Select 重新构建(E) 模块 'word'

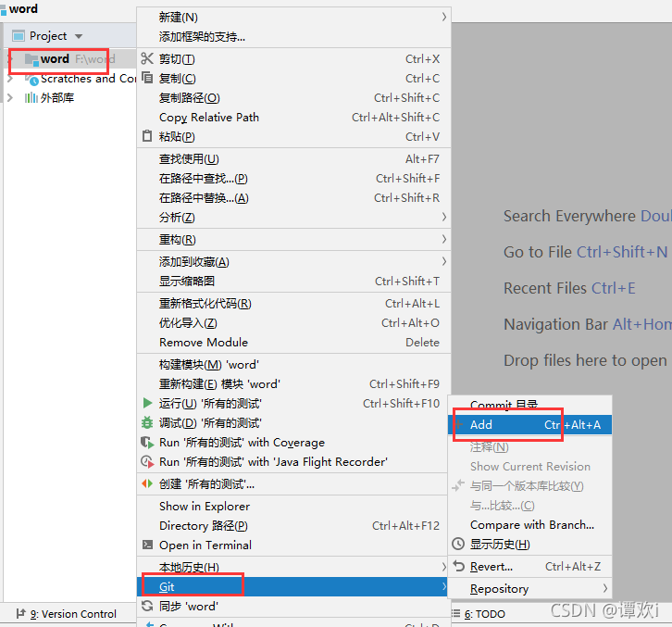click(293, 383)
